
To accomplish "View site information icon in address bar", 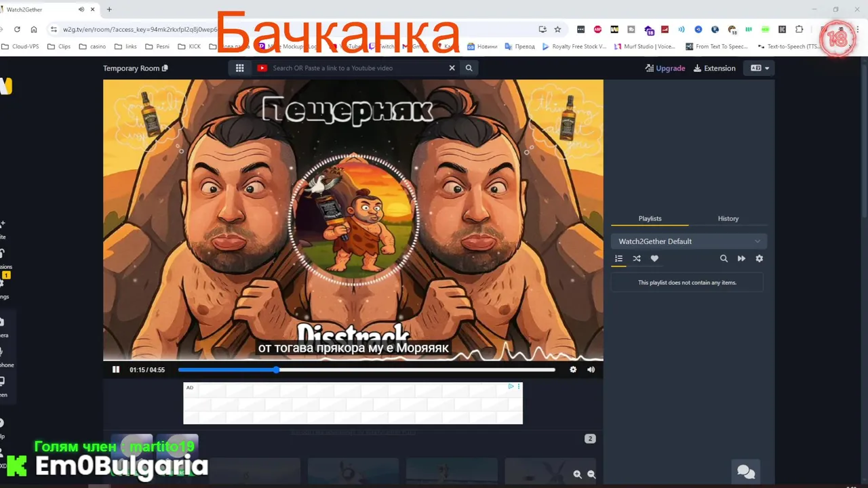I will pos(54,29).
